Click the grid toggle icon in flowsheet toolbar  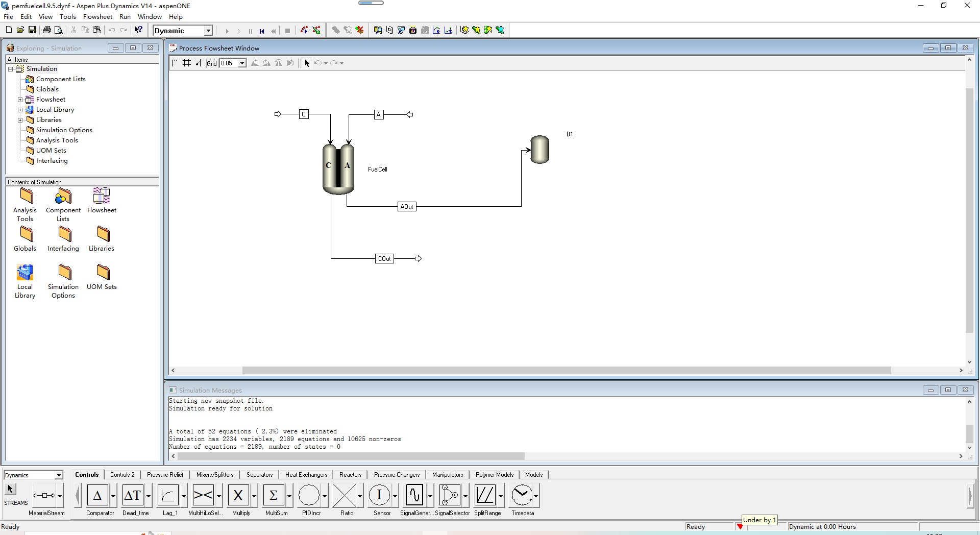click(x=187, y=63)
